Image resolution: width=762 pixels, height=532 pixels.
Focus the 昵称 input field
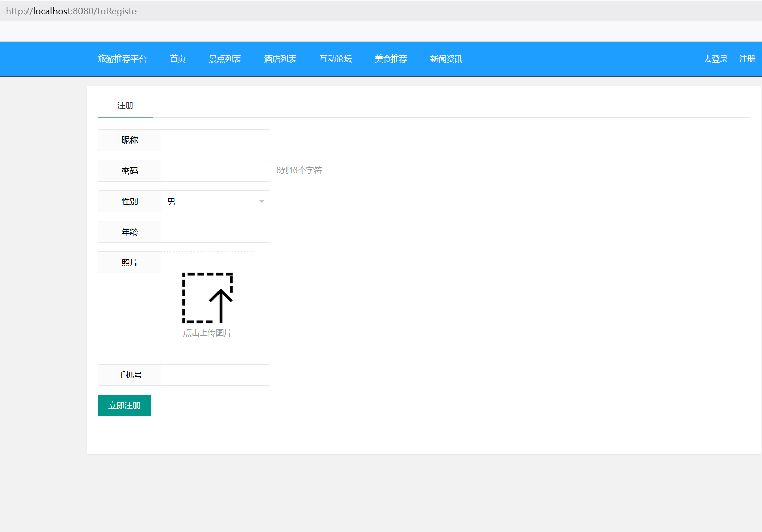click(215, 141)
